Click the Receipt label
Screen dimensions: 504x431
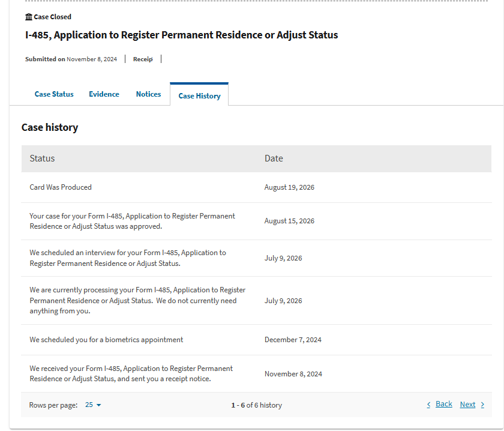[x=143, y=59]
